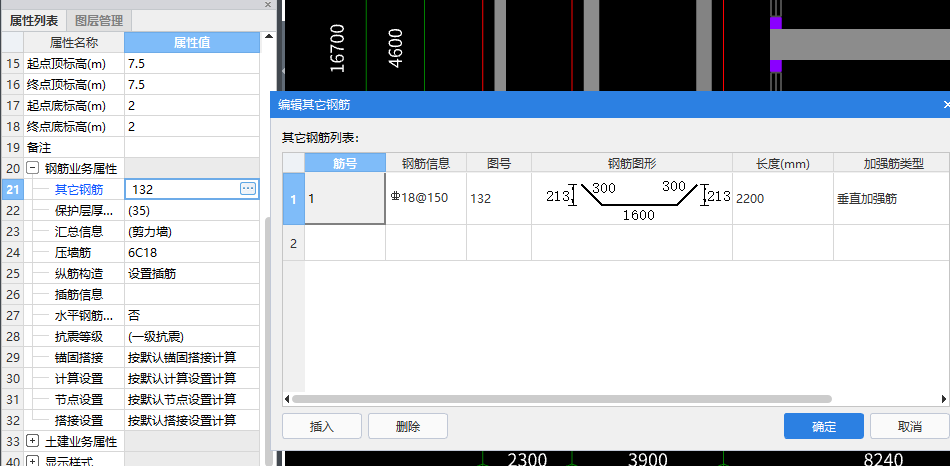This screenshot has height=466, width=950.
Task: Click the rebar shape diagram cell
Action: [632, 198]
